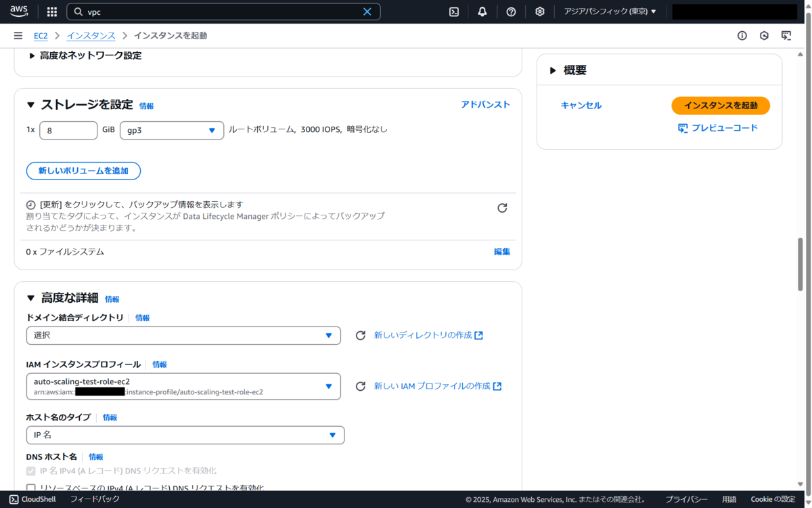Refresh the domain join directory list

(x=361, y=335)
